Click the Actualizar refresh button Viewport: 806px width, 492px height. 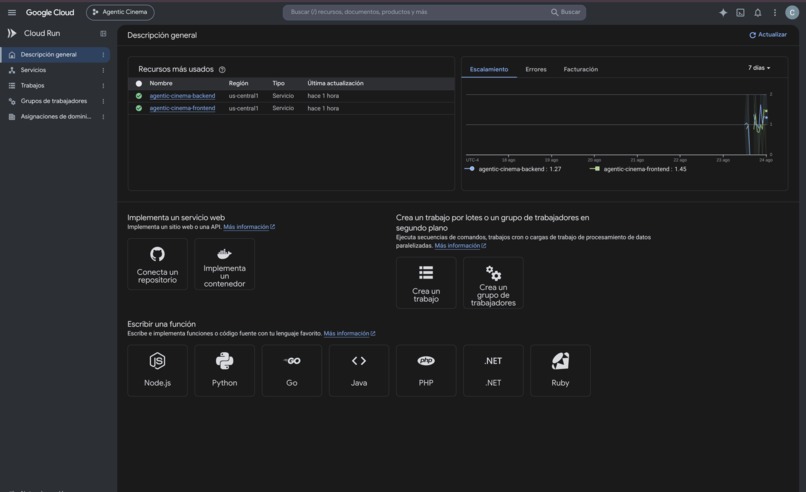(x=768, y=35)
